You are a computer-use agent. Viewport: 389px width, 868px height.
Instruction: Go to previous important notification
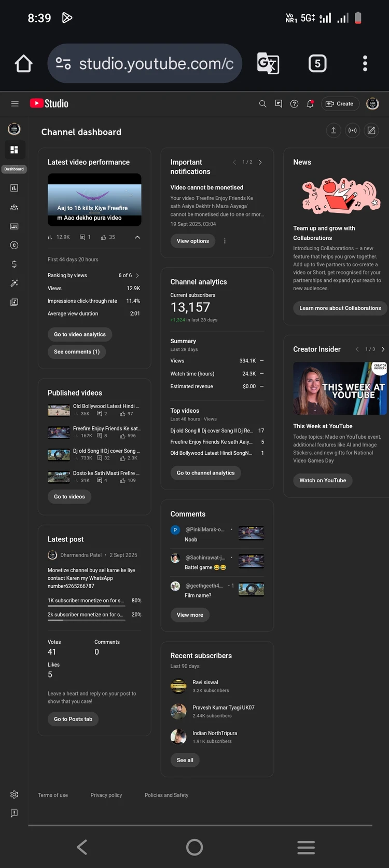click(x=234, y=162)
